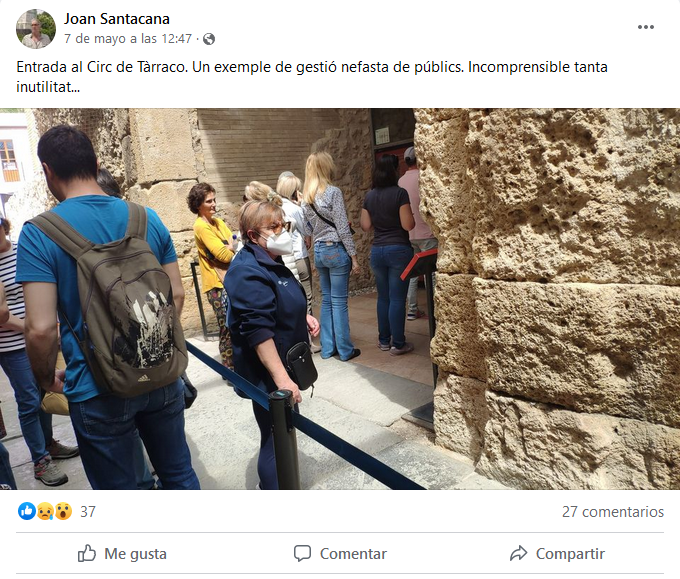The width and height of the screenshot is (680, 579).
Task: Show the list of 37 reactions
Action: (x=88, y=512)
